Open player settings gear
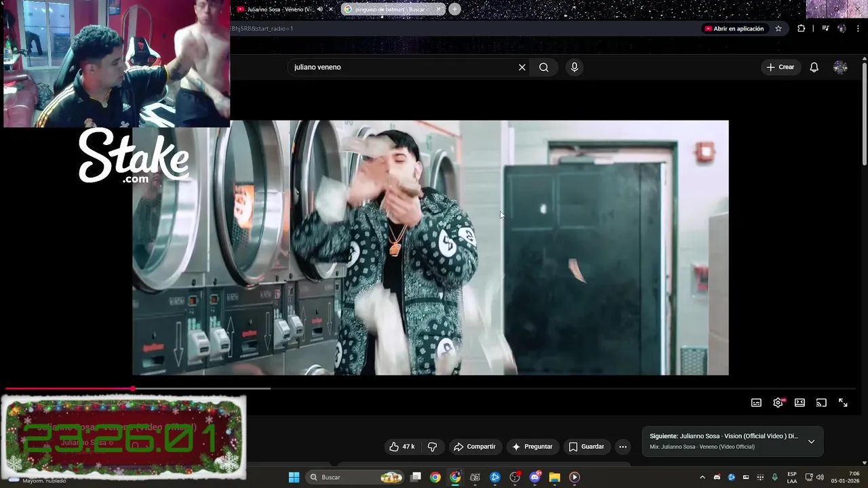 point(778,403)
